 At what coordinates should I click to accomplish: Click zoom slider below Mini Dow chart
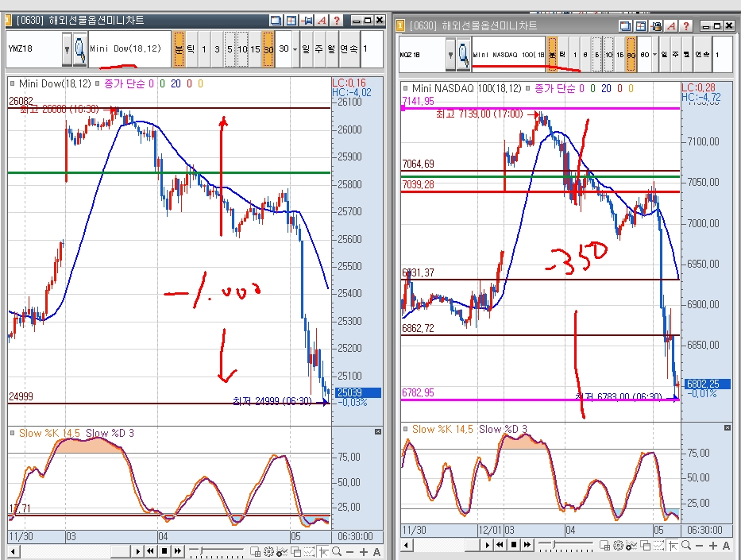click(216, 551)
